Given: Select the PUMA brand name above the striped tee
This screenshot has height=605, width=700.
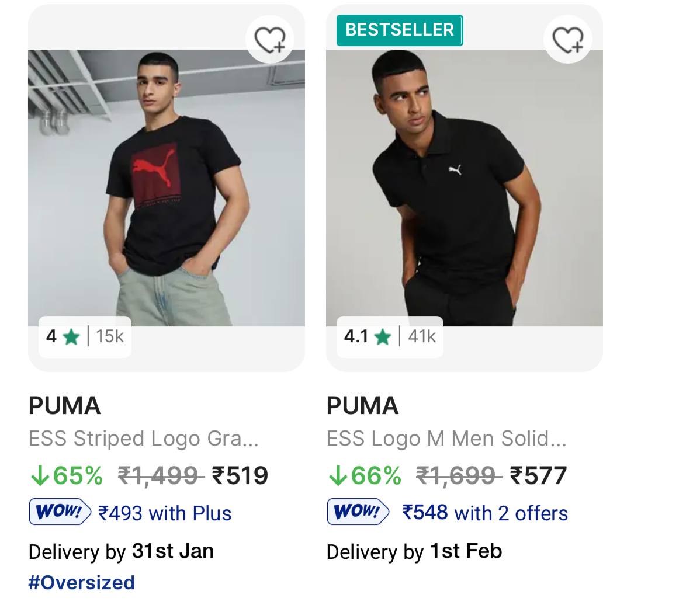Looking at the screenshot, I should [64, 406].
